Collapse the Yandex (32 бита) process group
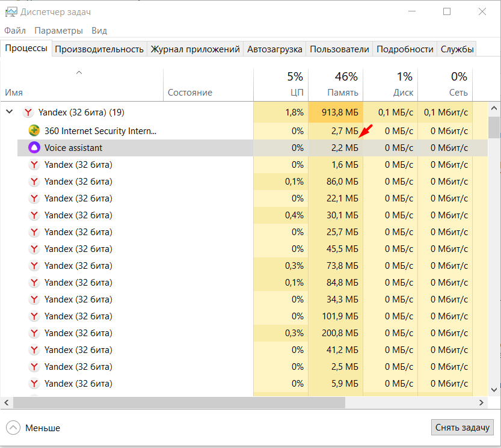This screenshot has width=501, height=448. [10, 112]
